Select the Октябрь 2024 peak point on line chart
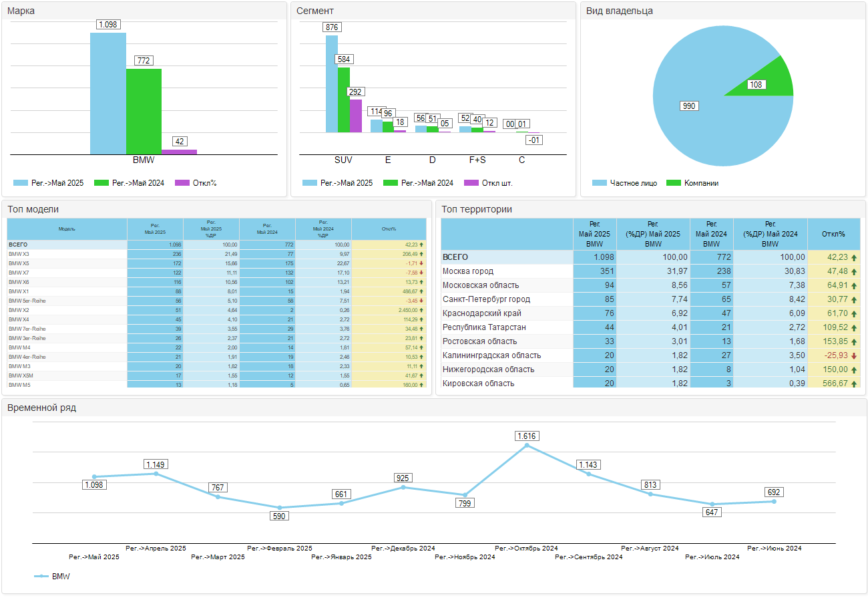Viewport: 868px width, 614px height. point(527,445)
